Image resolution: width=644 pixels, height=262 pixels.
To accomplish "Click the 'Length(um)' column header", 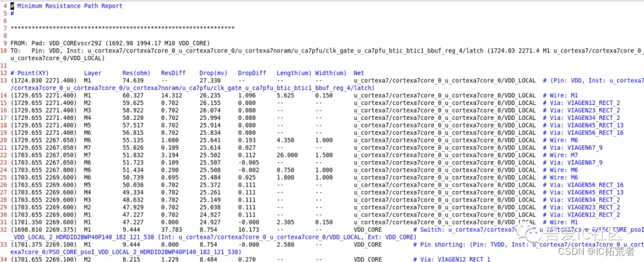I will click(294, 73).
